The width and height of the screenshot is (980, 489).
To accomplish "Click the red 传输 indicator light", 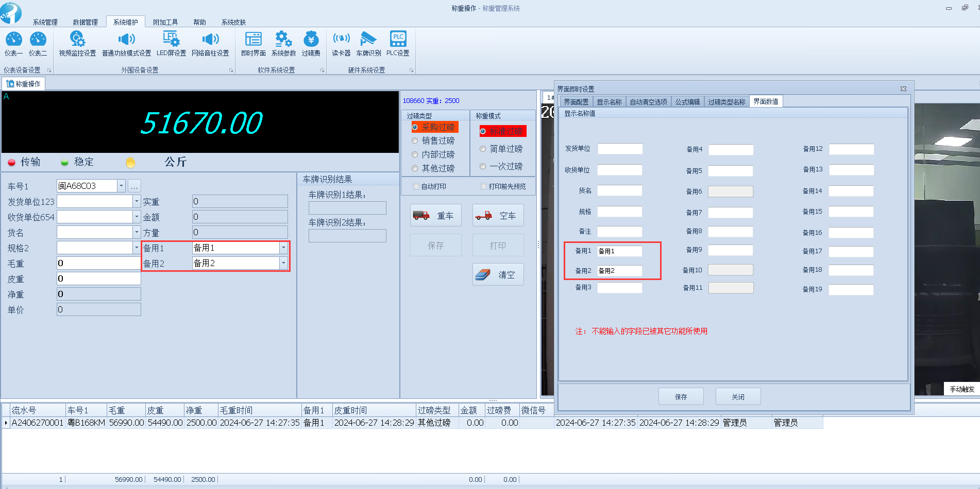I will (x=12, y=163).
